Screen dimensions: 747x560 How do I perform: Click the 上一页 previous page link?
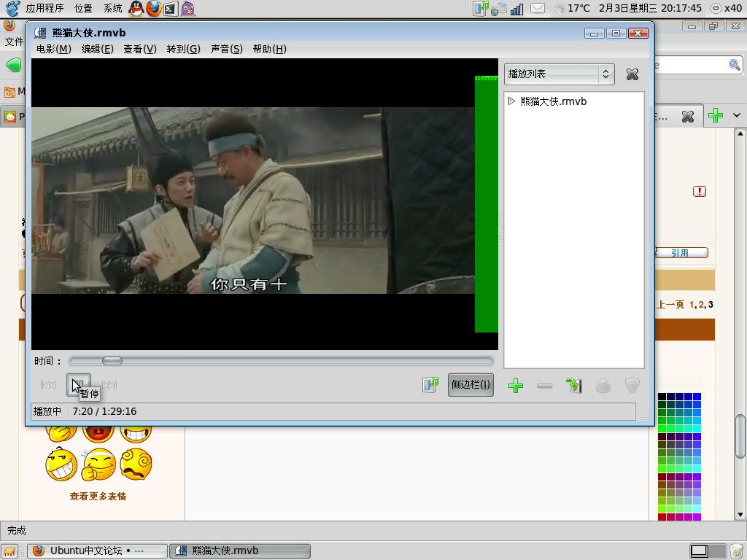coord(671,305)
